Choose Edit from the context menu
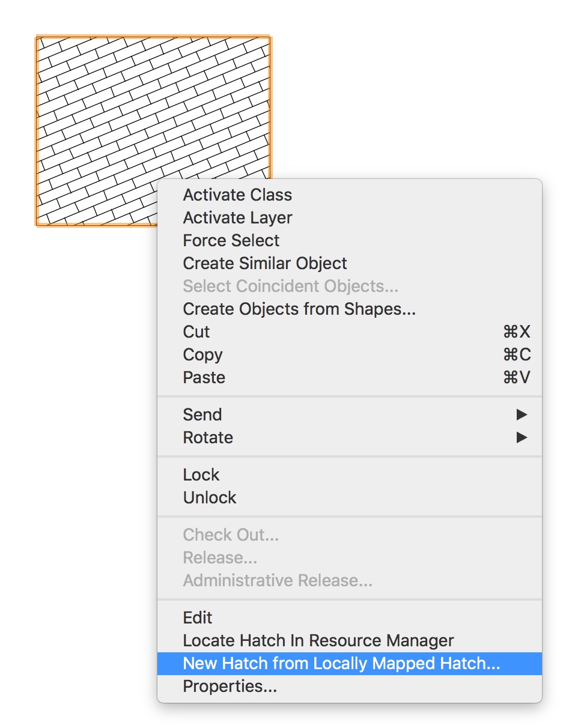The height and width of the screenshot is (728, 566). [x=197, y=617]
